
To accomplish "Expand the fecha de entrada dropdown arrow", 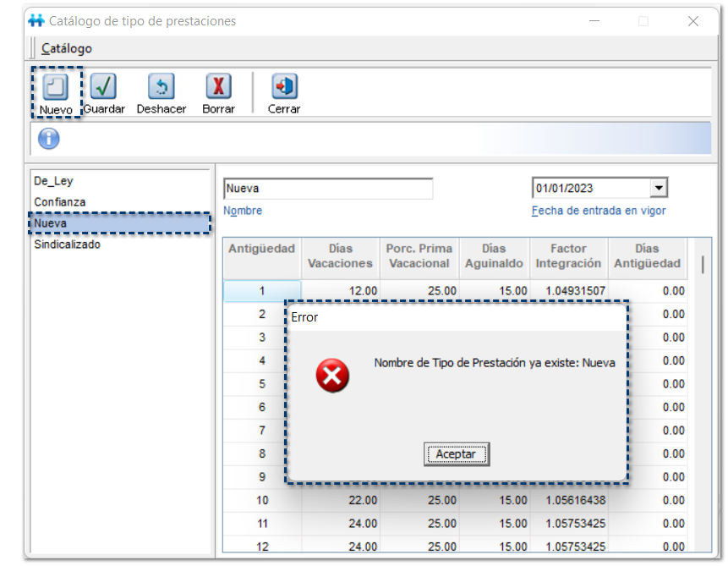I will (659, 188).
